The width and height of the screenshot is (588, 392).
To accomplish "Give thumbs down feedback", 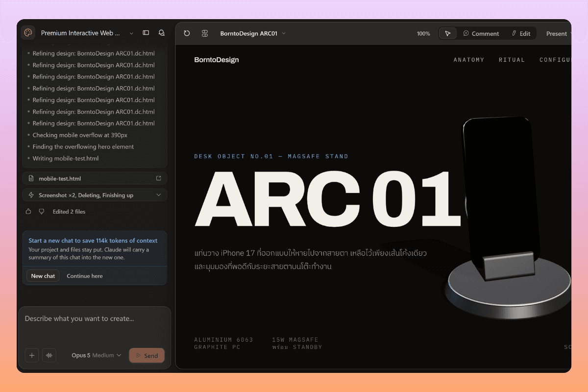I will pos(42,212).
